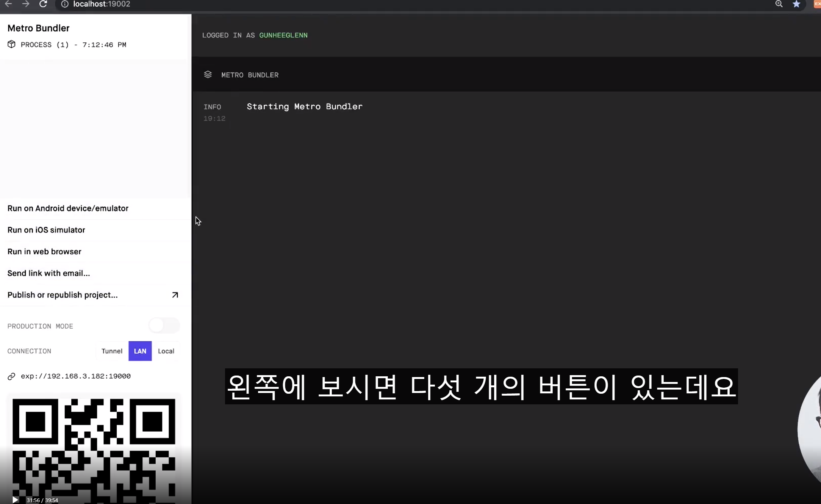Click the GUNHEEGLENN username link
The image size is (821, 504).
coord(283,35)
